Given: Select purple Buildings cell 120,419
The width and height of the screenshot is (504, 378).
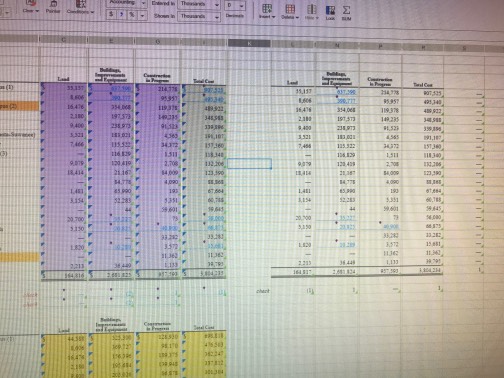Looking at the screenshot, I should tap(111, 164).
